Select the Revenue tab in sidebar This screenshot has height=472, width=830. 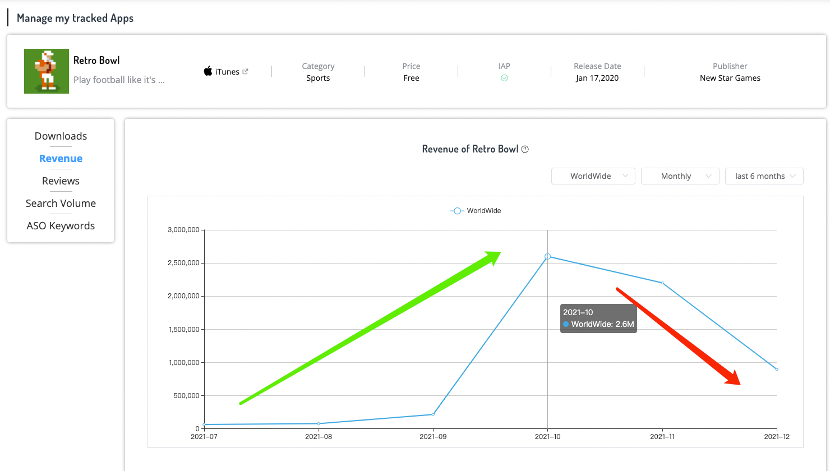point(61,159)
